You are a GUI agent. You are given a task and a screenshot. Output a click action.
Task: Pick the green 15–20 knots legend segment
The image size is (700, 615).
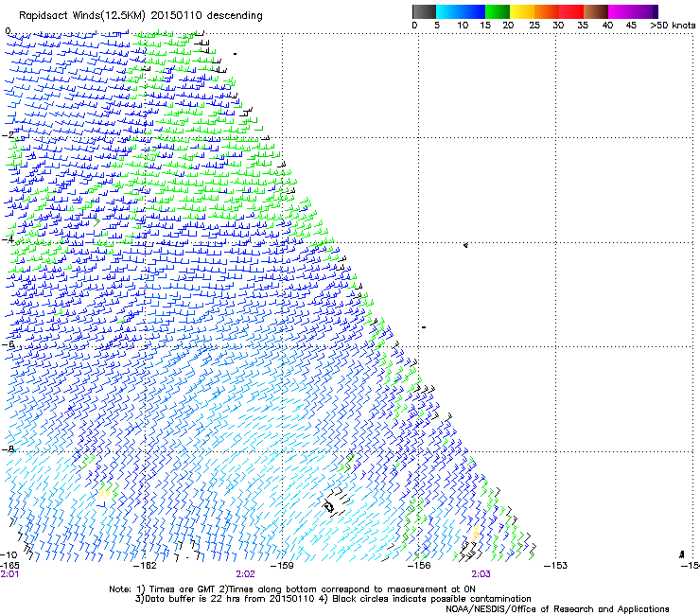[498, 11]
